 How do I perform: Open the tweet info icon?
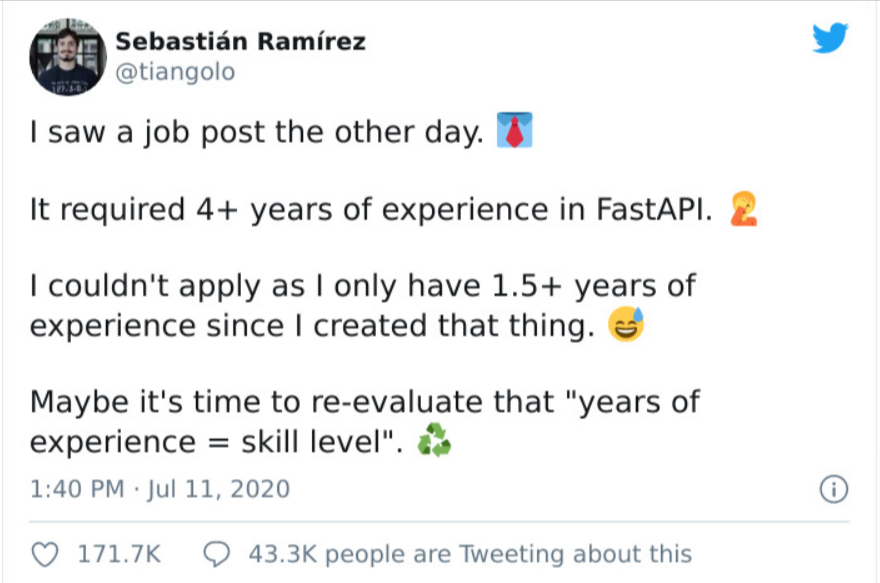(x=832, y=490)
